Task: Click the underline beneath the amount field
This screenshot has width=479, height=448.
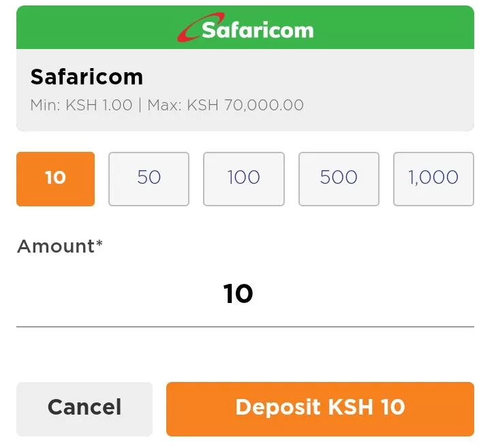Action: (x=245, y=327)
